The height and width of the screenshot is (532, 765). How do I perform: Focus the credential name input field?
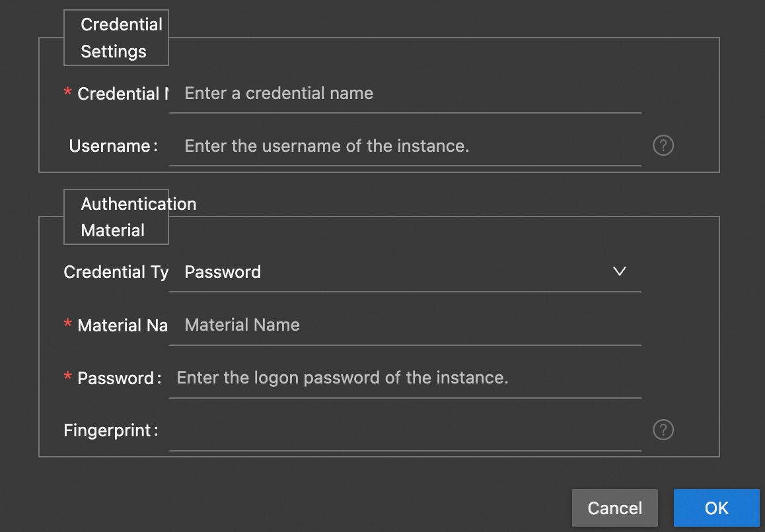point(404,94)
